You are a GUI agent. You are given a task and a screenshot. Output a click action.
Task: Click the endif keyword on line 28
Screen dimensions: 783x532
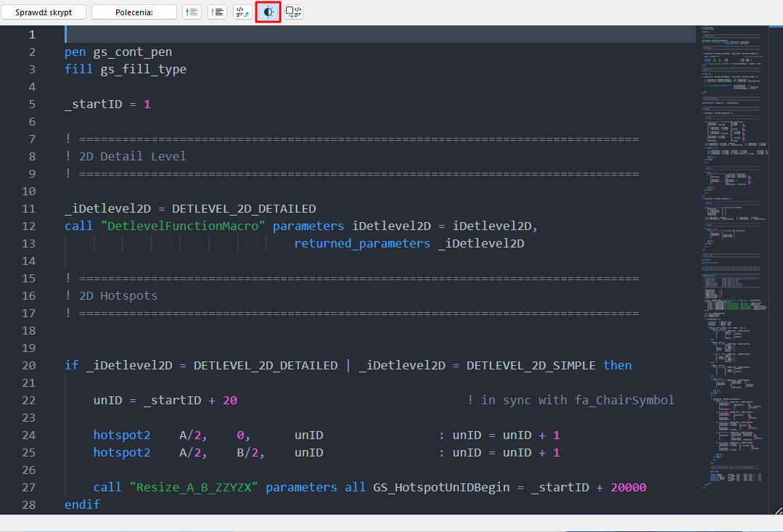(x=82, y=504)
